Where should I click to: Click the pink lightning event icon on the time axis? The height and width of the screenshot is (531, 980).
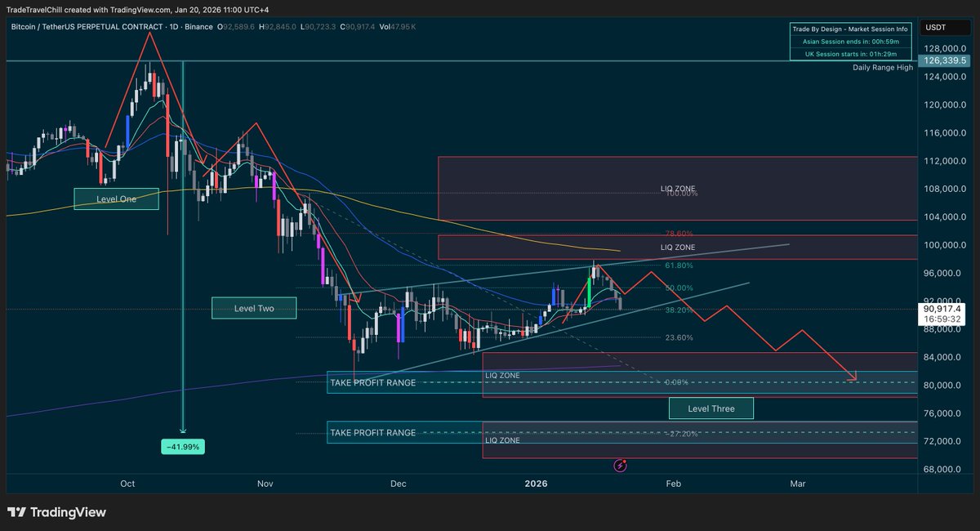[620, 466]
